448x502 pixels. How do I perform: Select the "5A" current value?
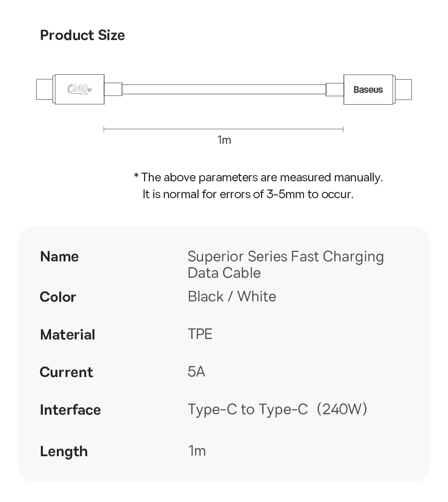197,372
